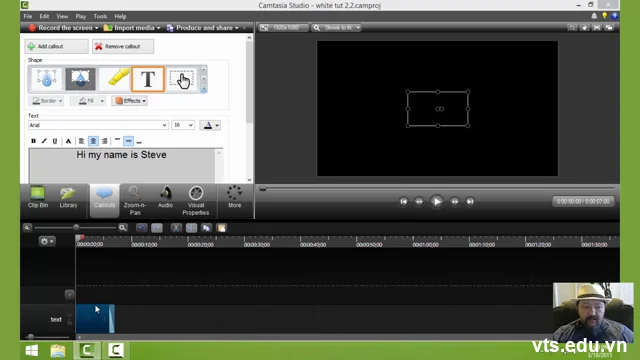
Task: Show More task tabs
Action: pos(234,198)
